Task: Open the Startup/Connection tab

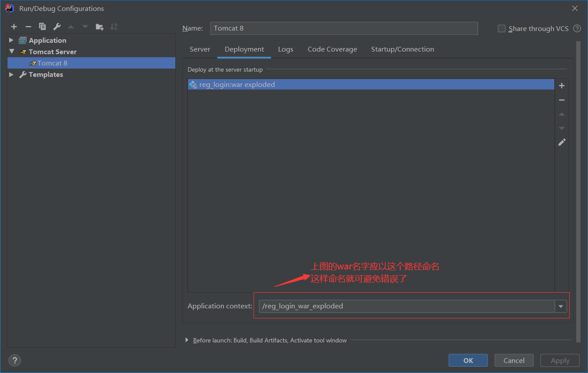Action: coord(403,49)
